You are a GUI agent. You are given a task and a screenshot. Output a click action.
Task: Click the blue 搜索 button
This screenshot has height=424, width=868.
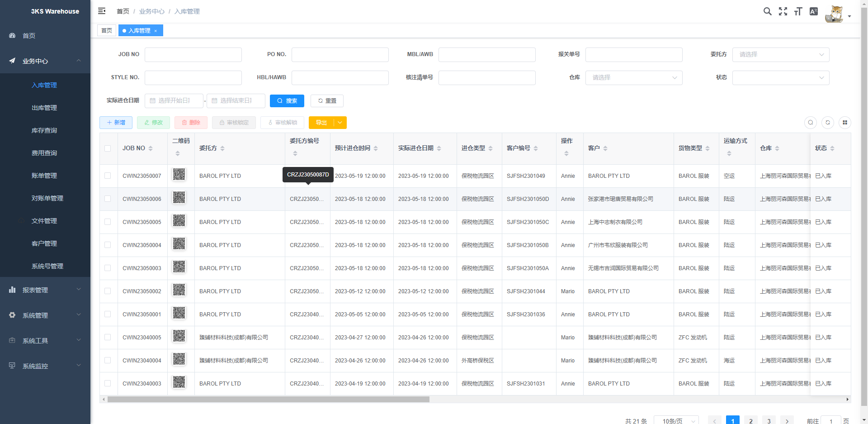coord(287,101)
